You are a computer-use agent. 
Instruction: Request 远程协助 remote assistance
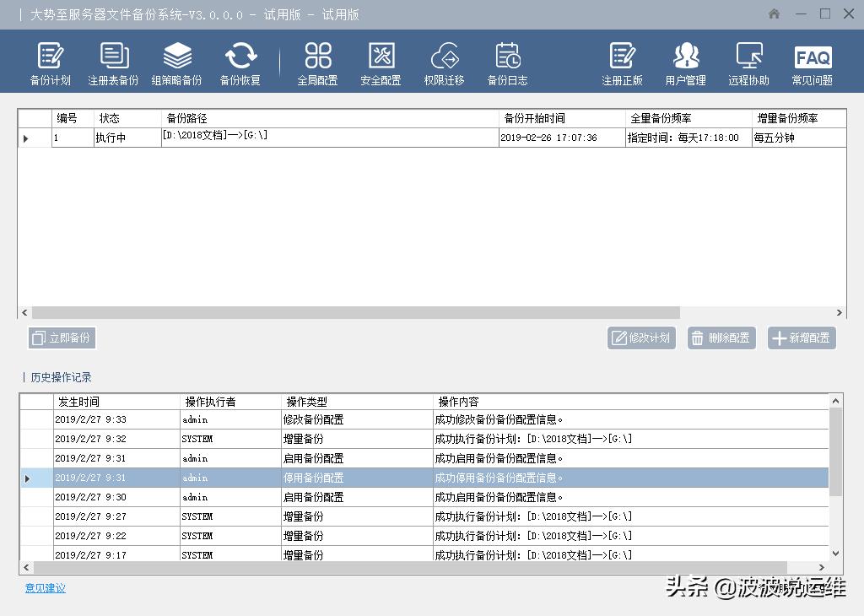click(x=748, y=61)
